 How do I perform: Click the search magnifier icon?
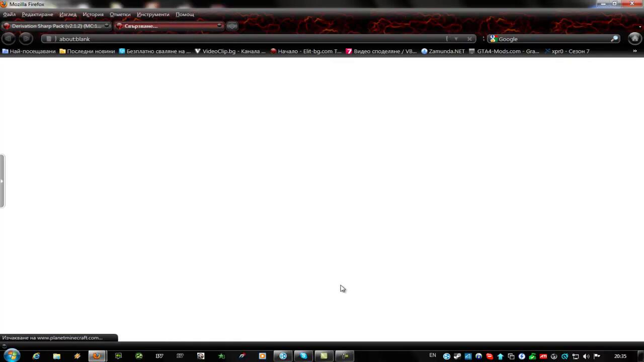pos(614,39)
